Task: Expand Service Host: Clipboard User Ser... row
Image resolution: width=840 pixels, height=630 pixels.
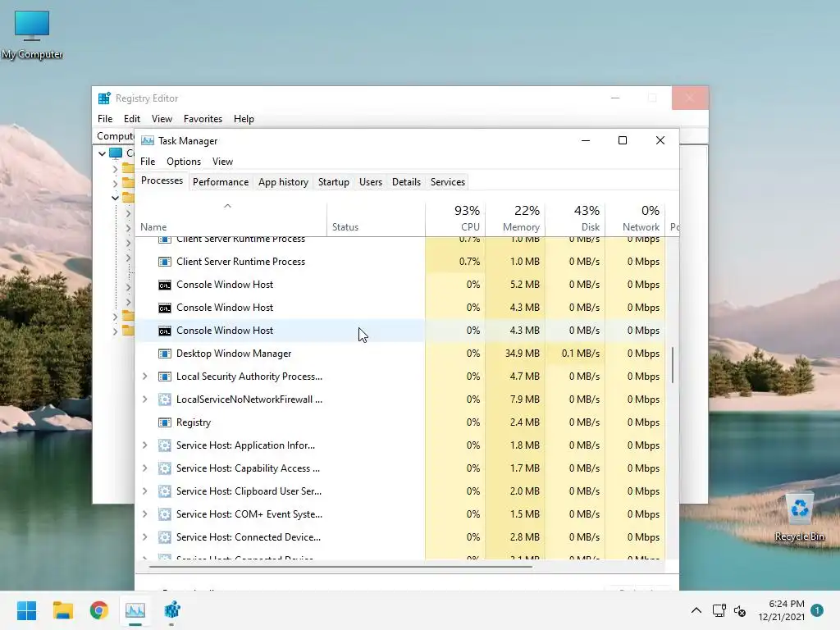Action: (x=144, y=491)
